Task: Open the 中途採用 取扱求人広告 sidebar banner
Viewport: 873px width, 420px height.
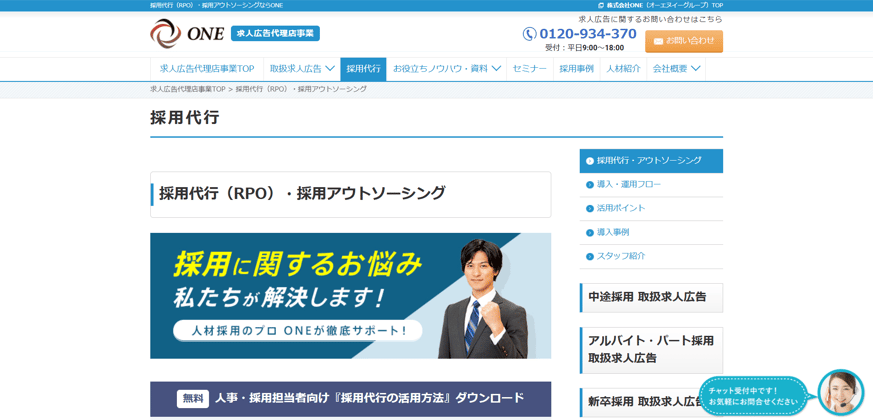Action: [651, 297]
